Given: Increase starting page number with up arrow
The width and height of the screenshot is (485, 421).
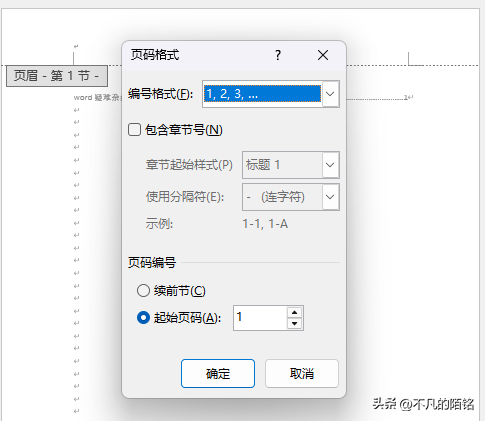Looking at the screenshot, I should click(294, 313).
